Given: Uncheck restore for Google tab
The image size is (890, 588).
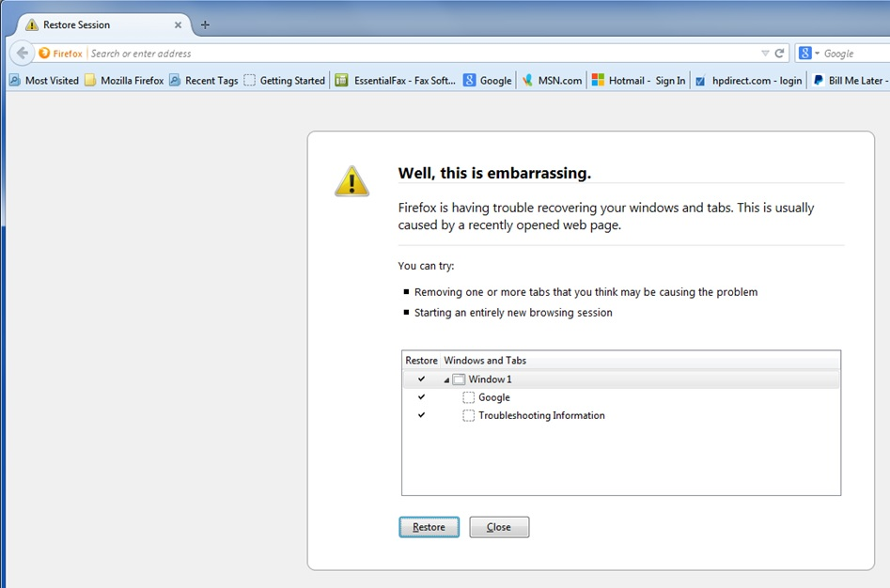Looking at the screenshot, I should click(x=421, y=397).
